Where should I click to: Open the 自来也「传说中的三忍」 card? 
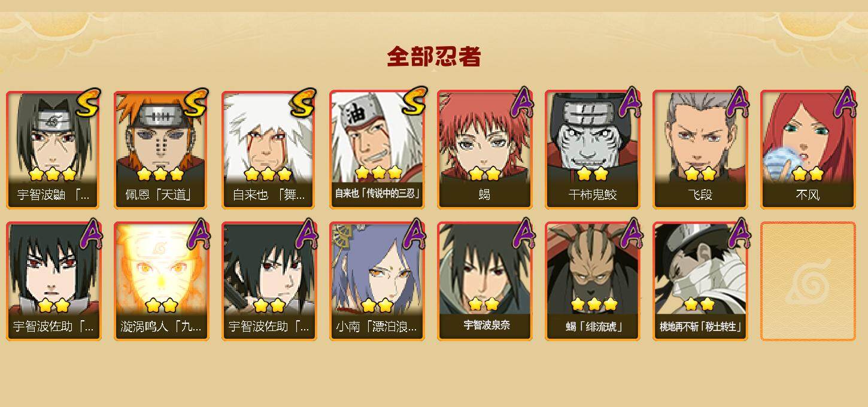377,150
